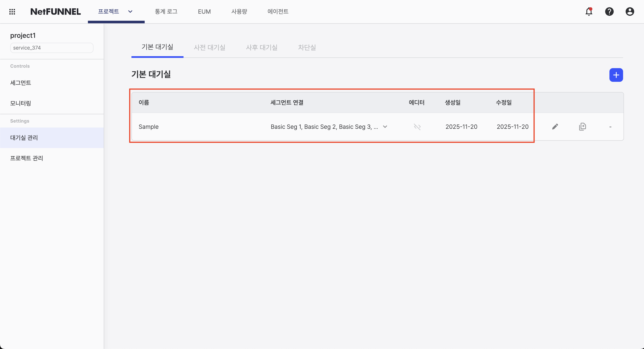Select 세그먼트 in the Controls sidebar
The image size is (644, 349).
[x=21, y=83]
